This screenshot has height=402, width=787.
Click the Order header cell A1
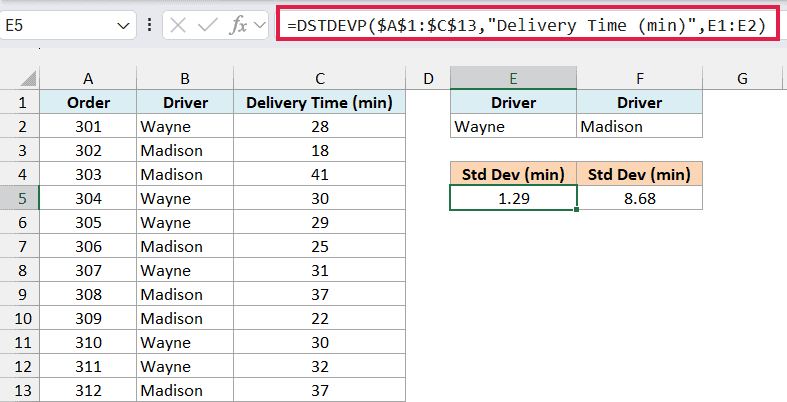click(x=88, y=102)
